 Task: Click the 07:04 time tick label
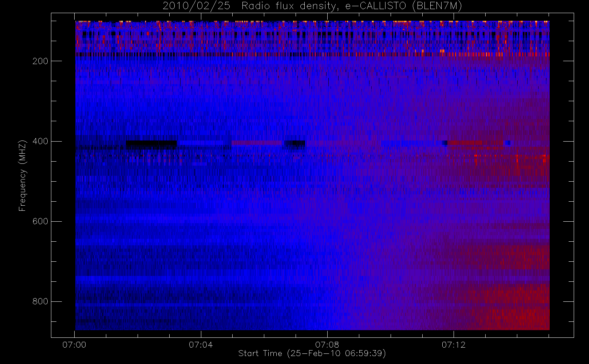[201, 345]
